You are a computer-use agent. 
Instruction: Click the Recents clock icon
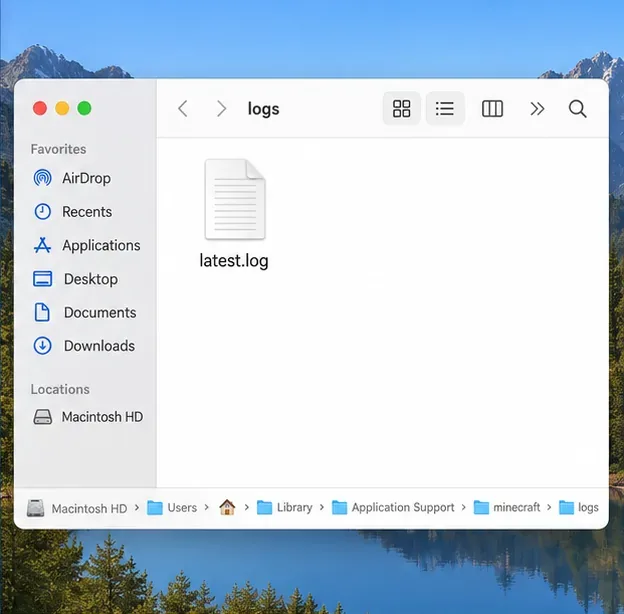click(42, 212)
